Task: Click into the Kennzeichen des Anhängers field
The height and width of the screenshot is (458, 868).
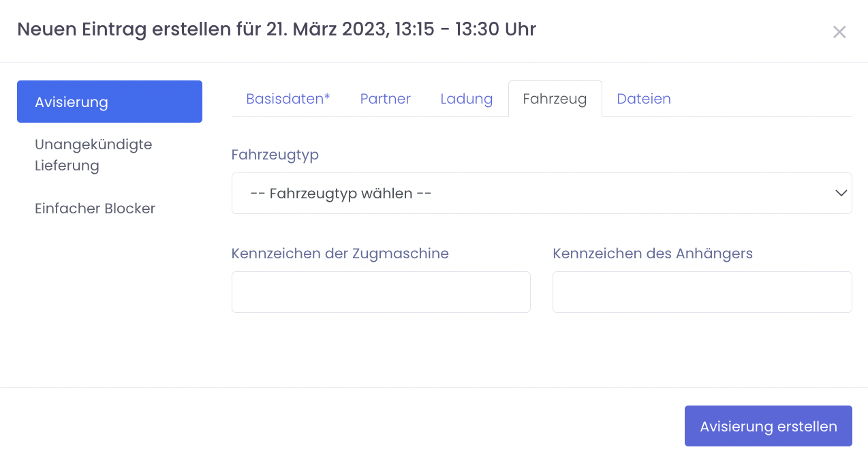Action: 702,292
